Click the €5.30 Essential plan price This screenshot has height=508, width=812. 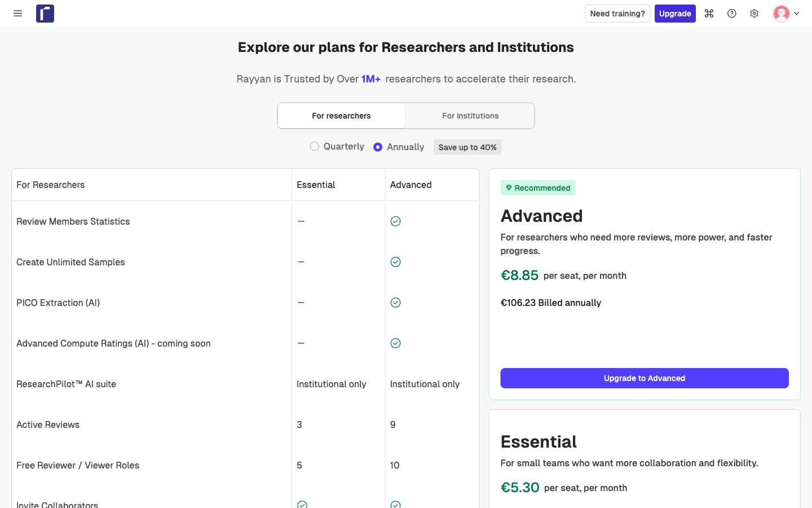point(520,487)
